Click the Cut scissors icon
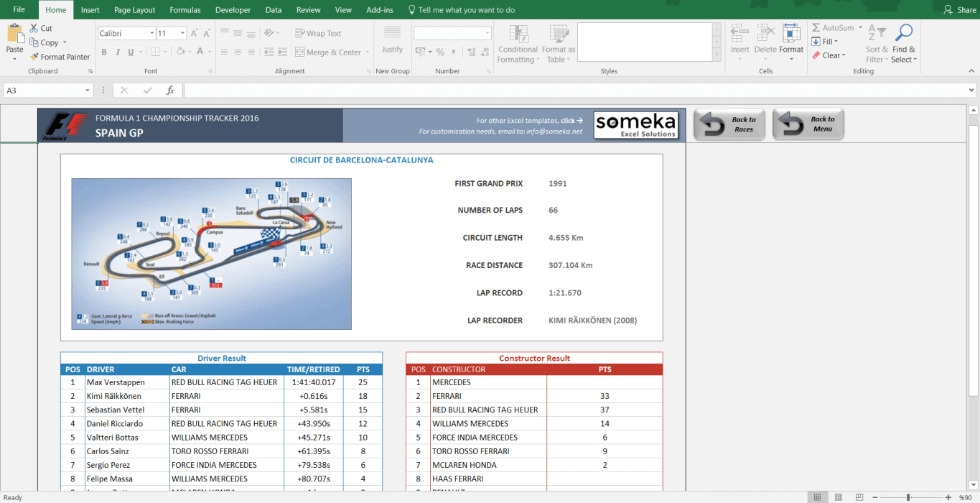Viewport: 980px width, 503px height. click(x=34, y=28)
